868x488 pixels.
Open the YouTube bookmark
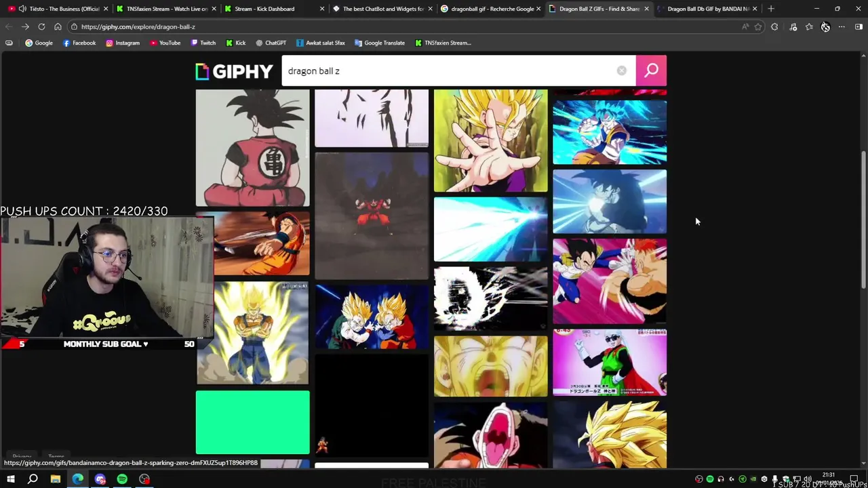(x=165, y=43)
